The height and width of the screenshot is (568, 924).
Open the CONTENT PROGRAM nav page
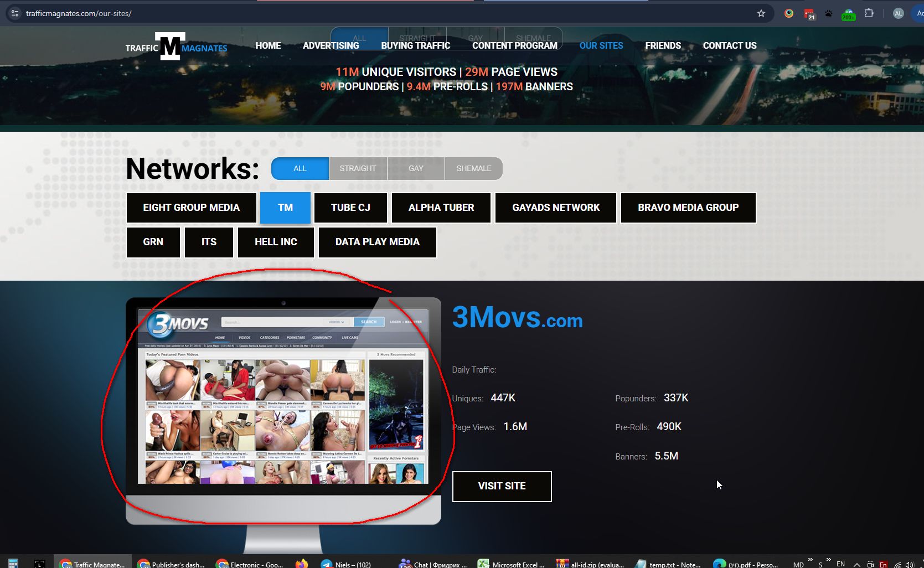coord(515,45)
